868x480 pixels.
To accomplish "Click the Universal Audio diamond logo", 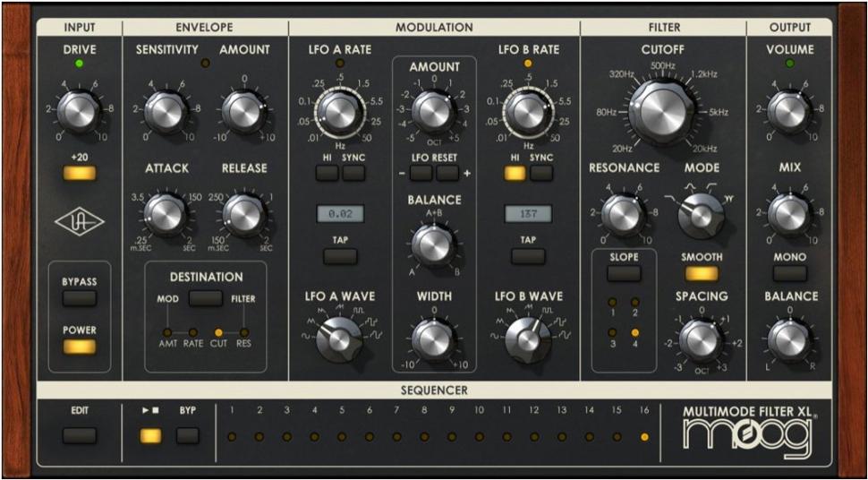I will (x=79, y=222).
